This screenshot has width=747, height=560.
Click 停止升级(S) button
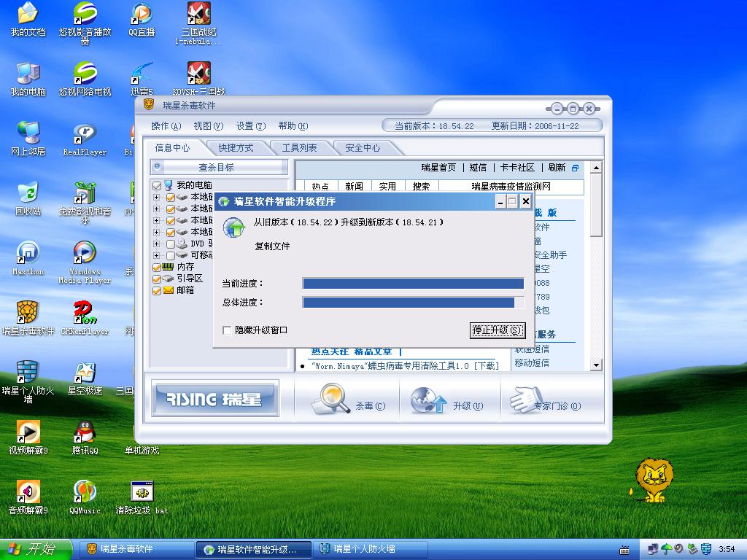[x=498, y=330]
